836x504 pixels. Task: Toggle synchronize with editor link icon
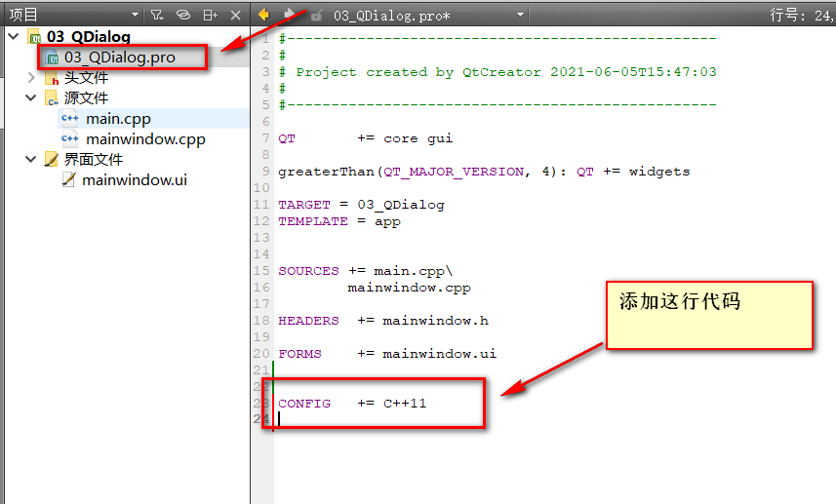click(182, 15)
